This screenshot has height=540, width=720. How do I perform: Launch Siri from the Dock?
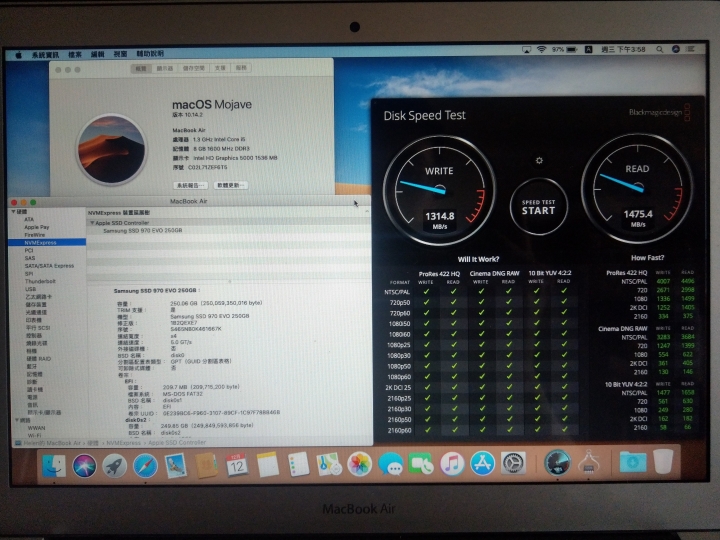(84, 465)
